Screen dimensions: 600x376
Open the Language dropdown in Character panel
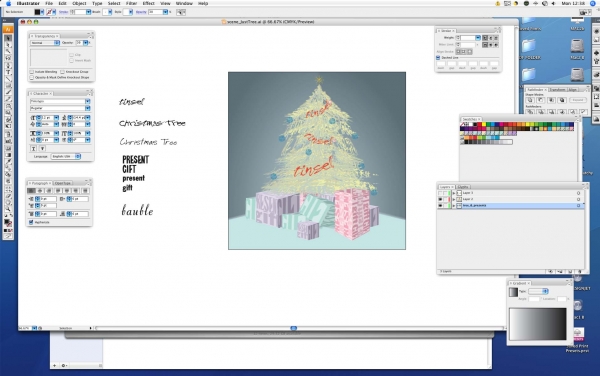[x=66, y=156]
